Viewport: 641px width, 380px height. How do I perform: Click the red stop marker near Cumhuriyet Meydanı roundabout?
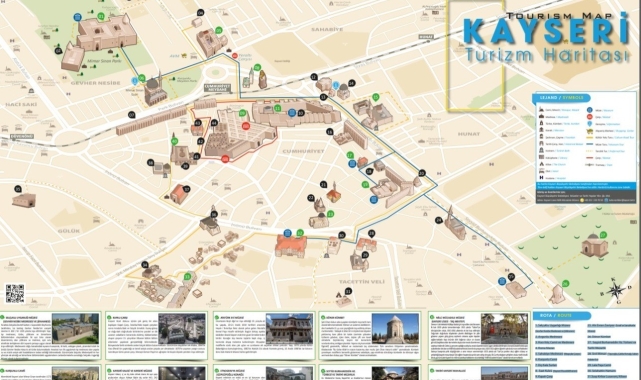pyautogui.click(x=235, y=56)
